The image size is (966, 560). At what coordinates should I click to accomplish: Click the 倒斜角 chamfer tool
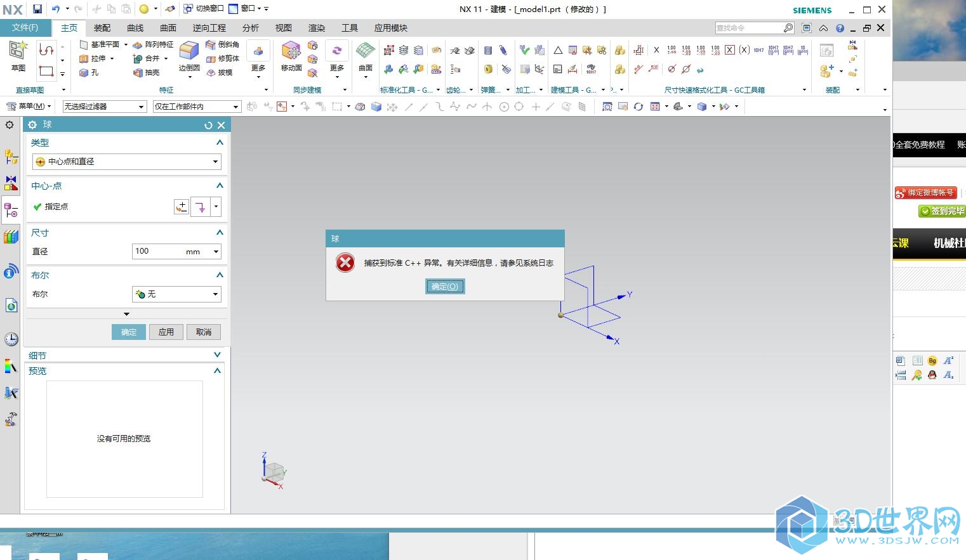pyautogui.click(x=223, y=44)
